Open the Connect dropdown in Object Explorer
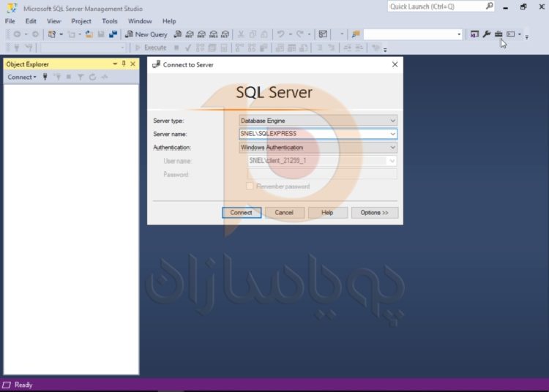 (x=22, y=77)
